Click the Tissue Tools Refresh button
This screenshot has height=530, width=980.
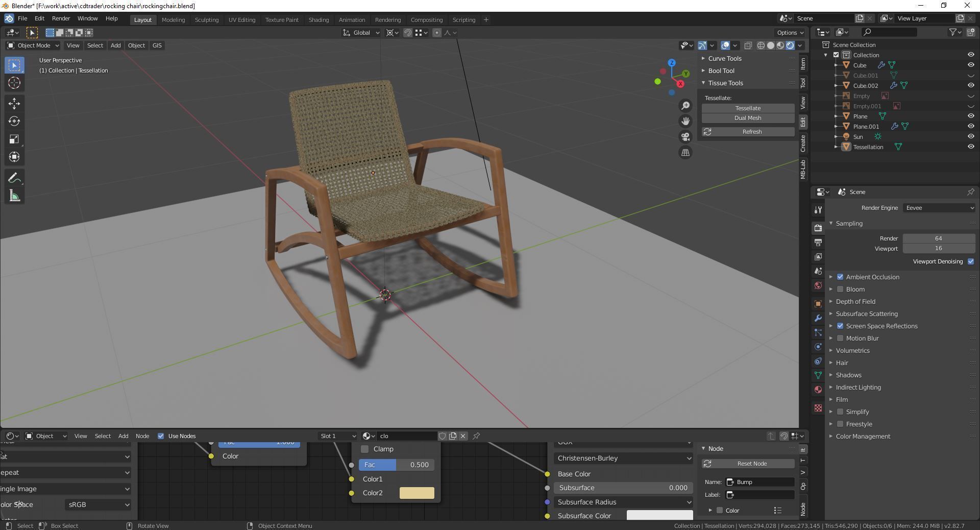point(748,132)
